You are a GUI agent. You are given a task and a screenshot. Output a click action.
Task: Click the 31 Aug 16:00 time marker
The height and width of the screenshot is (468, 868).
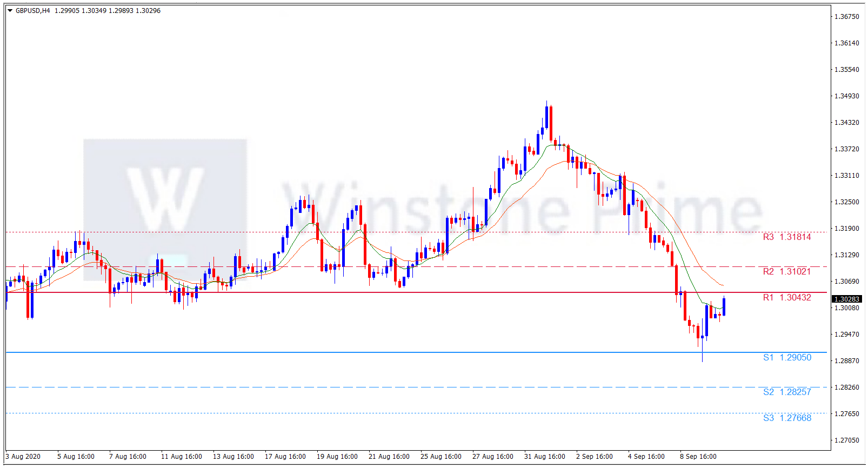tap(544, 457)
